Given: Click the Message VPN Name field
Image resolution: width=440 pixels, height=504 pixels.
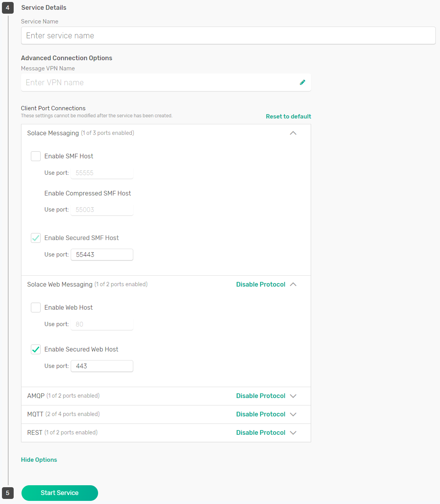Looking at the screenshot, I should (x=160, y=83).
